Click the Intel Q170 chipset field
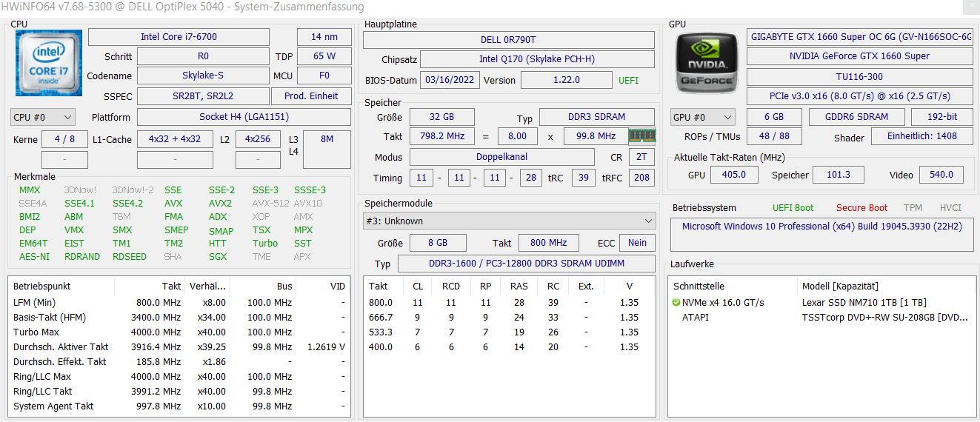This screenshot has height=422, width=980. [x=537, y=59]
